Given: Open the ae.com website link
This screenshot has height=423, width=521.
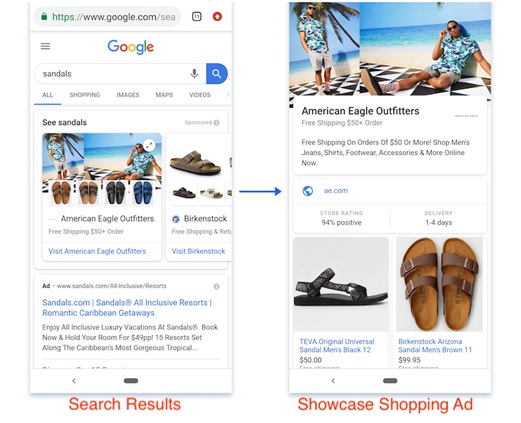Looking at the screenshot, I should point(336,191).
